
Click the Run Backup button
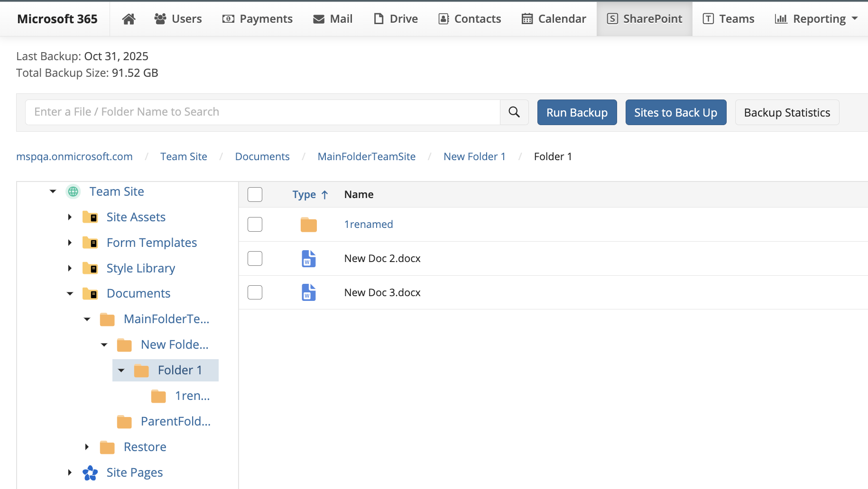coord(577,112)
